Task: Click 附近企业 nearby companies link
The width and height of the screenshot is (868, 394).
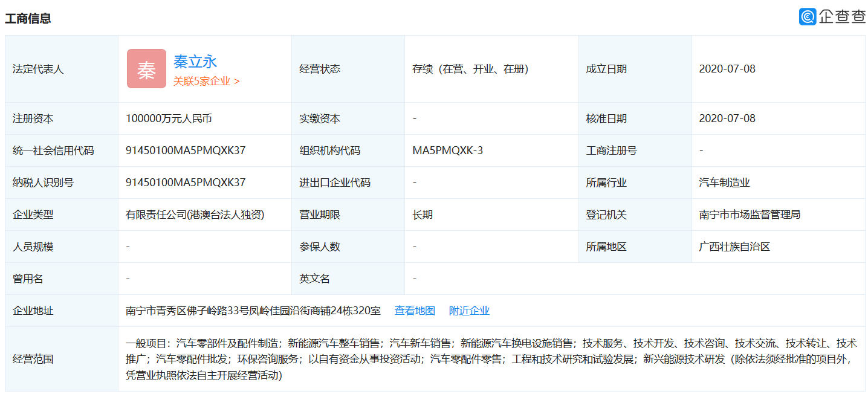Action: tap(469, 311)
